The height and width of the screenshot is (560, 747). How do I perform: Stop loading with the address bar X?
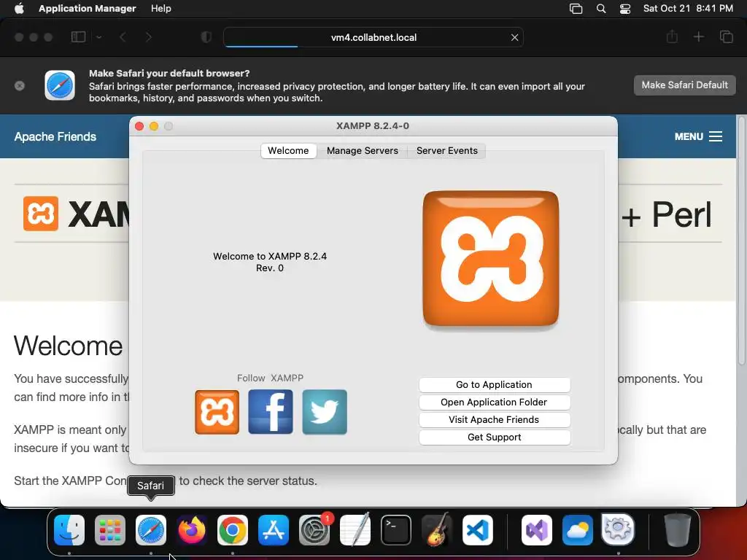coord(514,38)
